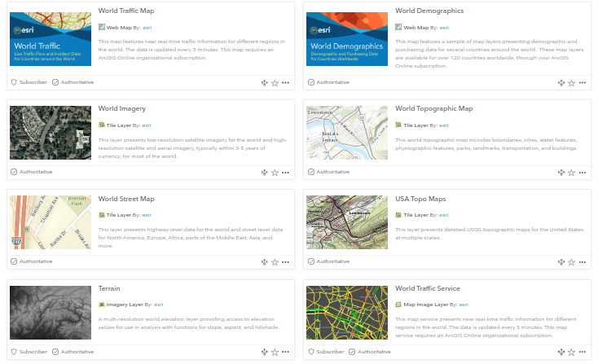Click the Subscriber shield badge on World Traffic Map
The image size is (598, 364).
pyautogui.click(x=29, y=82)
